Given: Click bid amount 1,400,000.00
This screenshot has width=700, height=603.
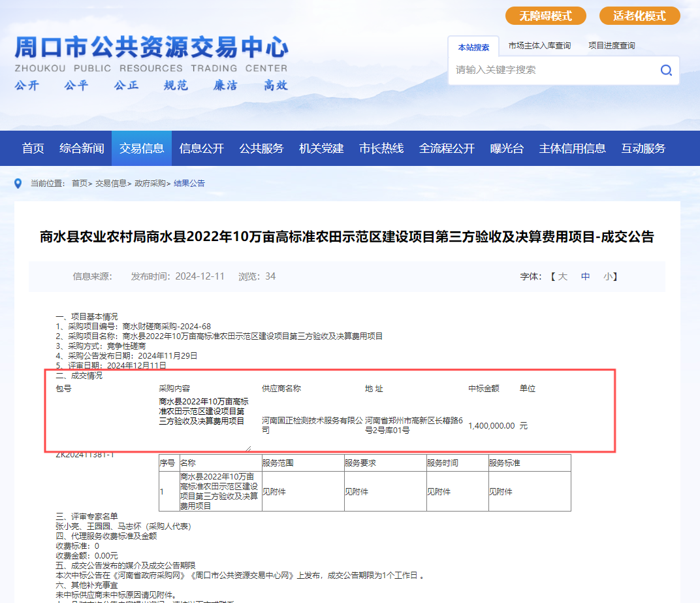Looking at the screenshot, I should [x=492, y=426].
